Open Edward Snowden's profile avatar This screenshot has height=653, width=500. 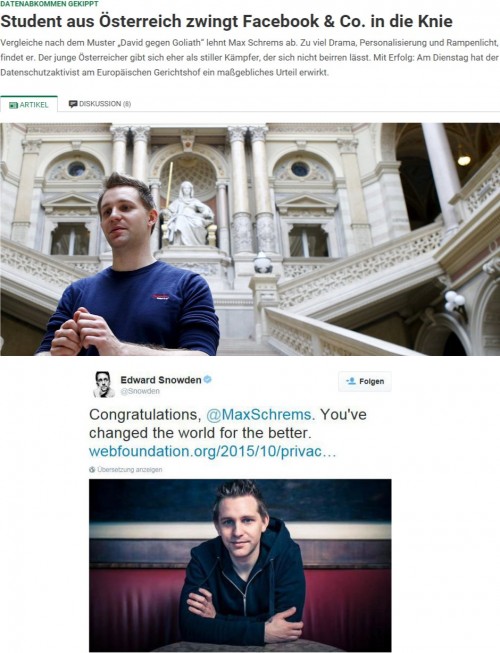(103, 384)
